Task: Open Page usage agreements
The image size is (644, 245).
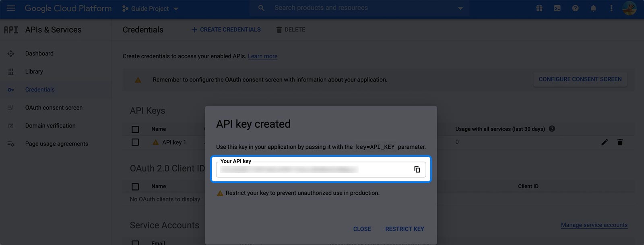Action: [x=56, y=144]
